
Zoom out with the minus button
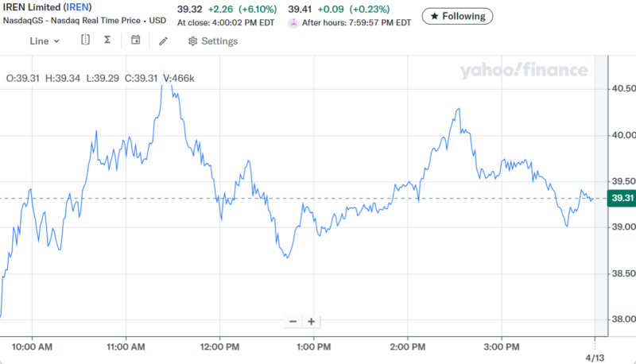click(293, 321)
